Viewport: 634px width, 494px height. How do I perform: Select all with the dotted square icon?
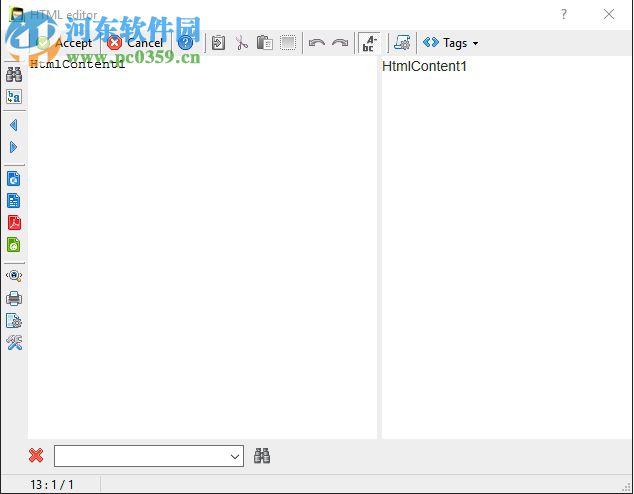[x=288, y=43]
